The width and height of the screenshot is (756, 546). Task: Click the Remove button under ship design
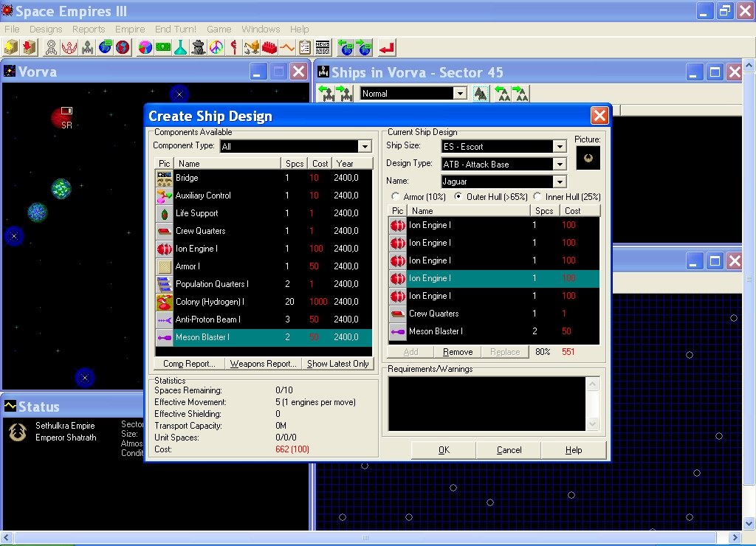point(458,353)
